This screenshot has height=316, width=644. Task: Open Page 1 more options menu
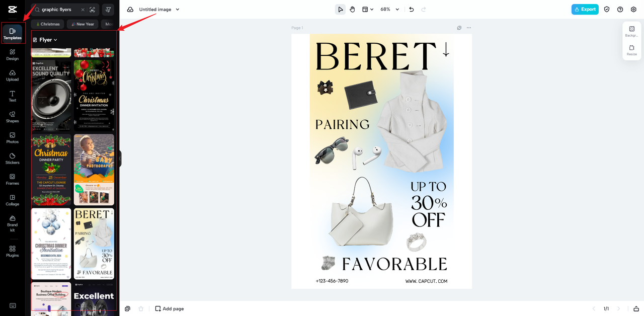(x=469, y=28)
